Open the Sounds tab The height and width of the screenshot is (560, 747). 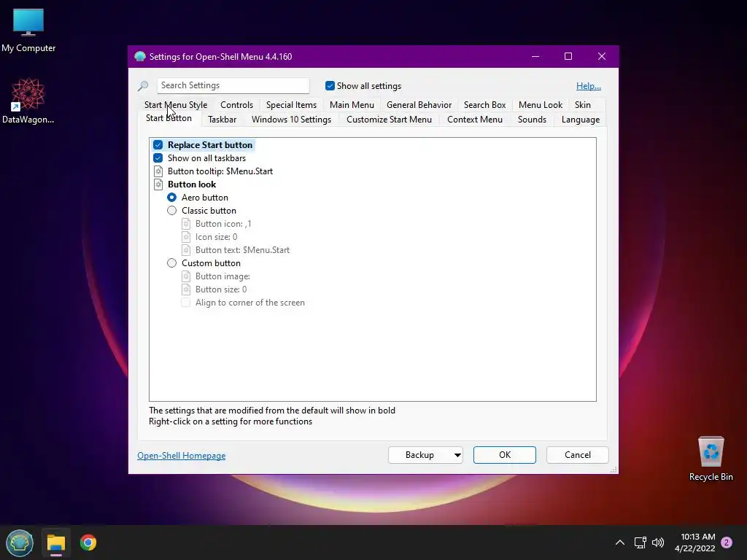point(532,120)
